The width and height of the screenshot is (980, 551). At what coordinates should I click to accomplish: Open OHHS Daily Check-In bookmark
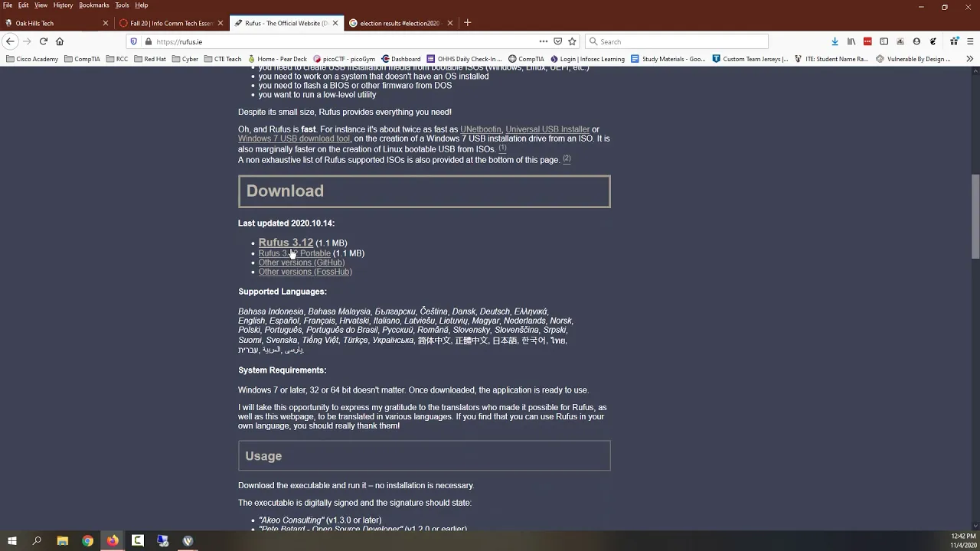tap(465, 59)
